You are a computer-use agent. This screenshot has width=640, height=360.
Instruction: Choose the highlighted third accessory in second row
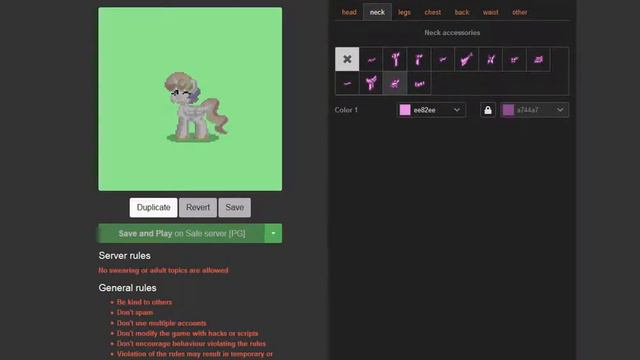(x=395, y=83)
